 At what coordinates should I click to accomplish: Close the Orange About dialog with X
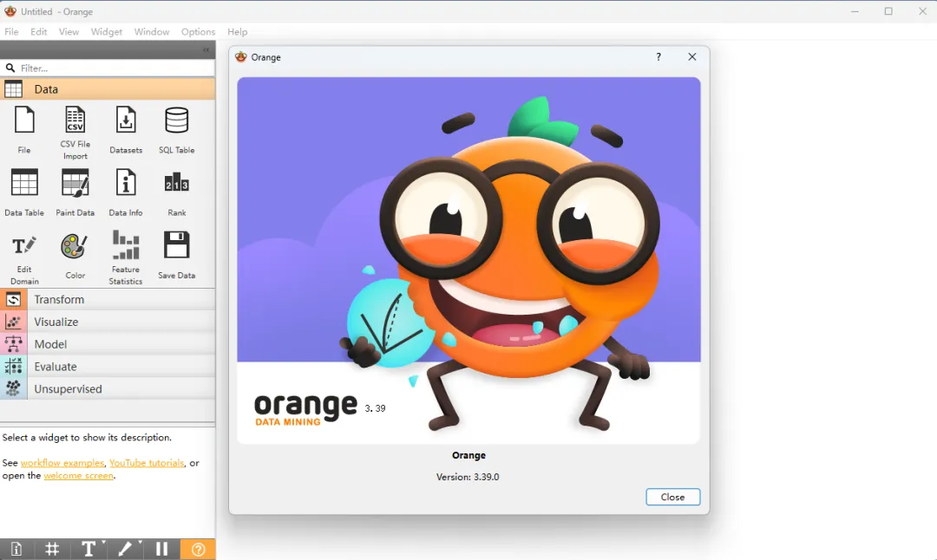pos(692,56)
